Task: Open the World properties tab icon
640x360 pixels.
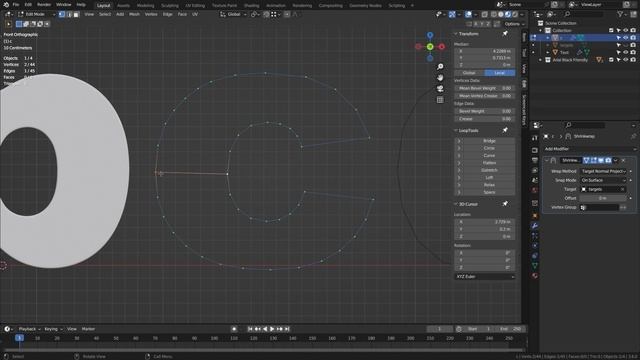Action: click(x=535, y=190)
